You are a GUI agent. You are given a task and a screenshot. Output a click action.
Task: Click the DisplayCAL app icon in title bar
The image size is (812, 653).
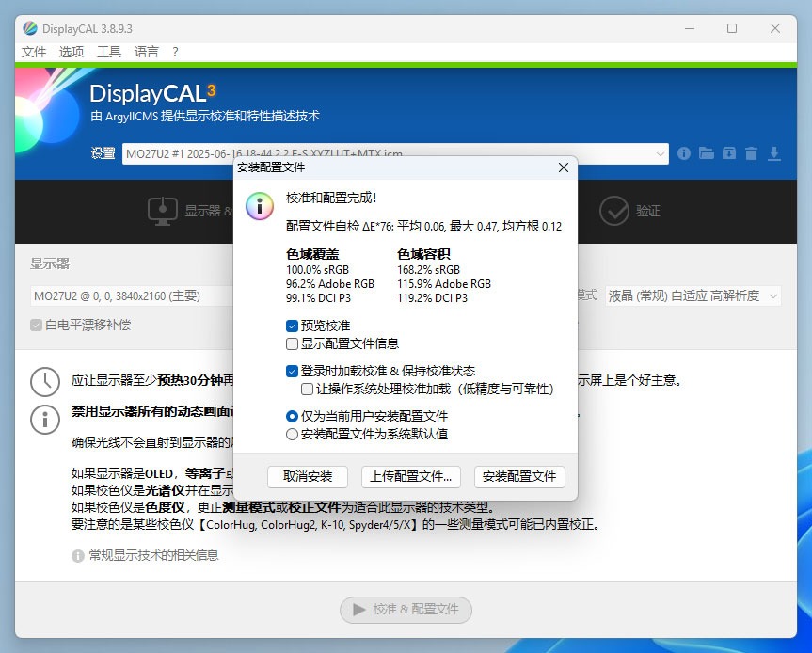click(30, 28)
